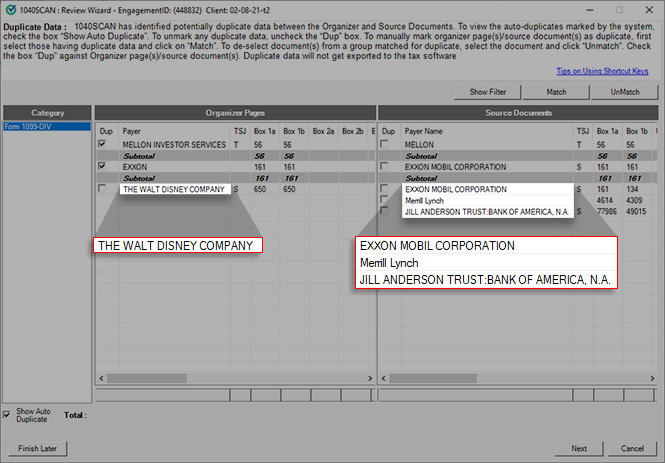Image resolution: width=665 pixels, height=463 pixels.
Task: Click Source Documents scrollbar right arrow
Action: pos(652,378)
